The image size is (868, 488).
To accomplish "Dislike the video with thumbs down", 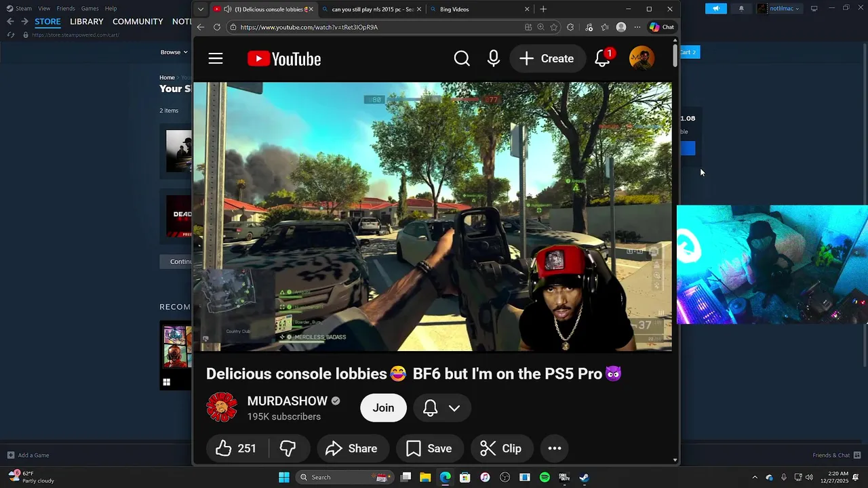I will point(288,449).
